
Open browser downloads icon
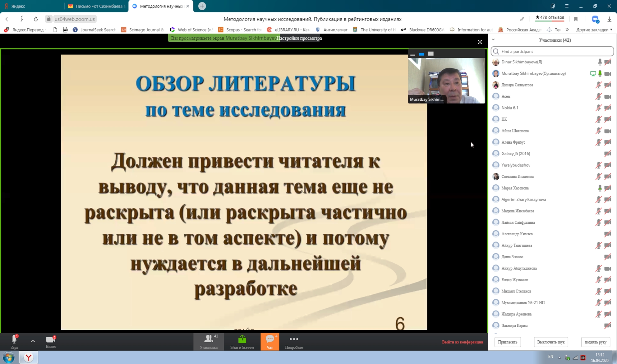click(609, 19)
